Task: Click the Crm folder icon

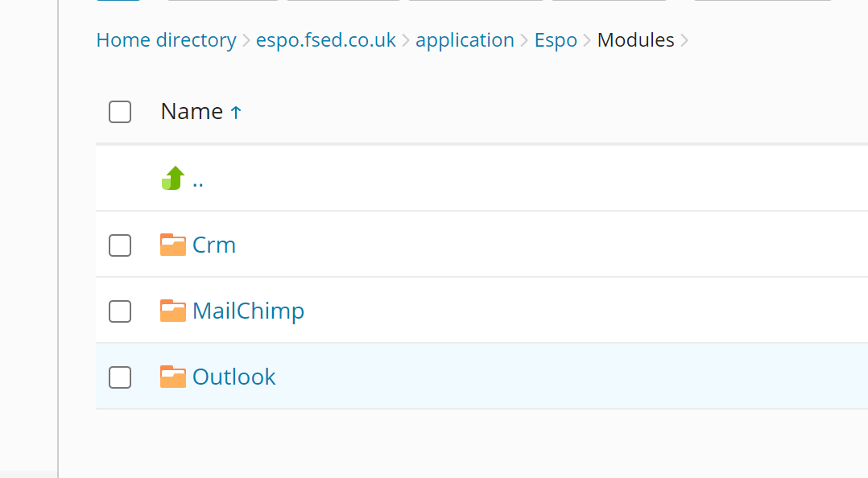Action: [x=173, y=245]
